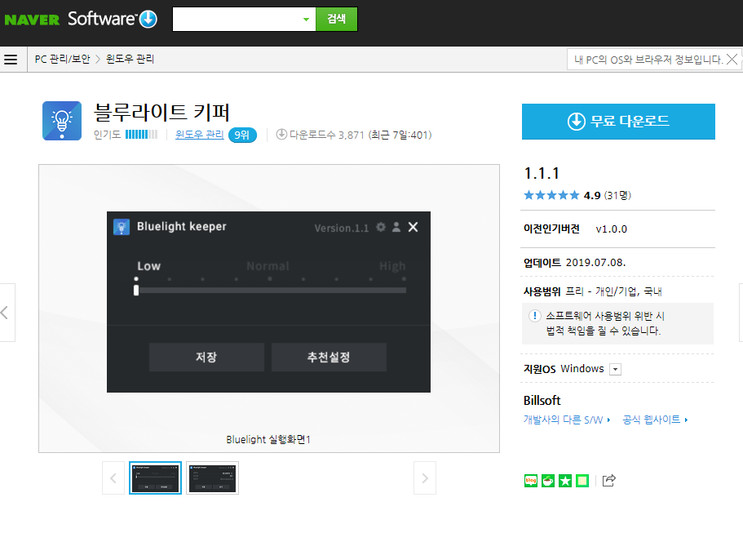Image resolution: width=743 pixels, height=533 pixels.
Task: Share to Naver blog icon
Action: coord(531,481)
